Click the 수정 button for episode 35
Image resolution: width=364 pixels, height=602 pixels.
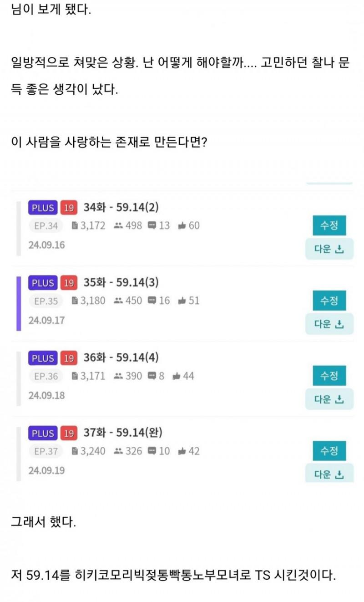tap(329, 301)
